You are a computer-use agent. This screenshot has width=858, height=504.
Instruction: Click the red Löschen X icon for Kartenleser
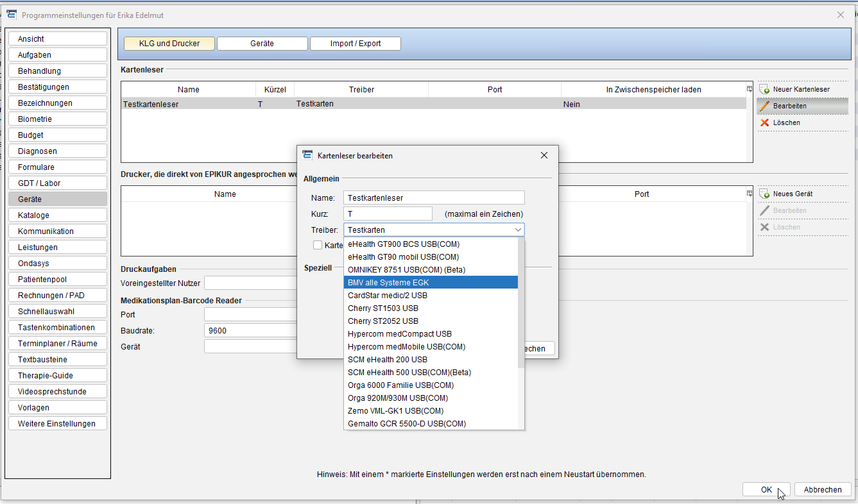click(764, 122)
